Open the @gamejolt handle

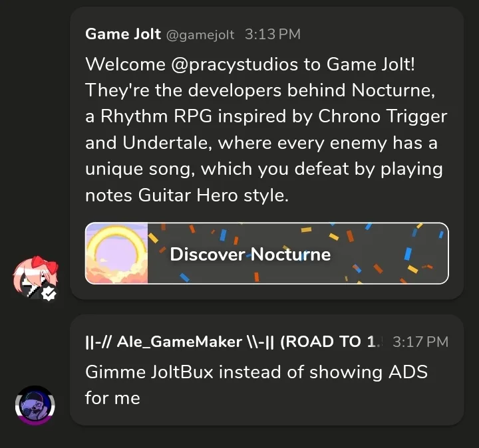click(200, 35)
